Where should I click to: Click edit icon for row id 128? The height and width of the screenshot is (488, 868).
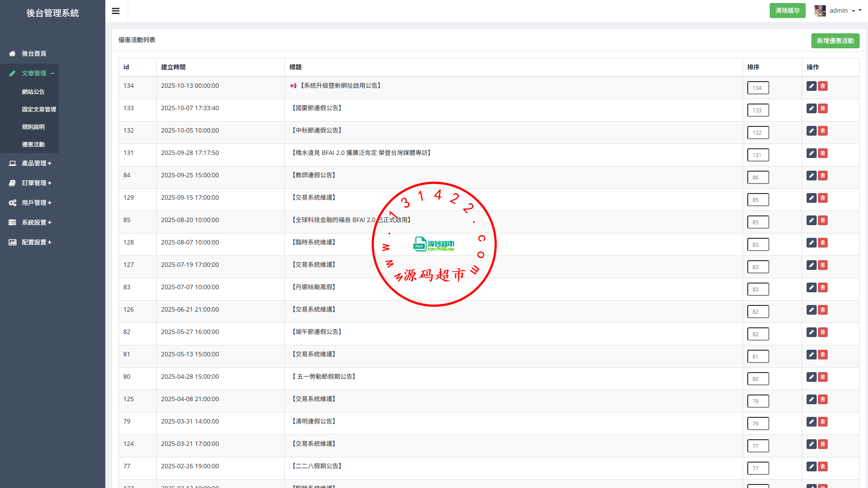811,243
